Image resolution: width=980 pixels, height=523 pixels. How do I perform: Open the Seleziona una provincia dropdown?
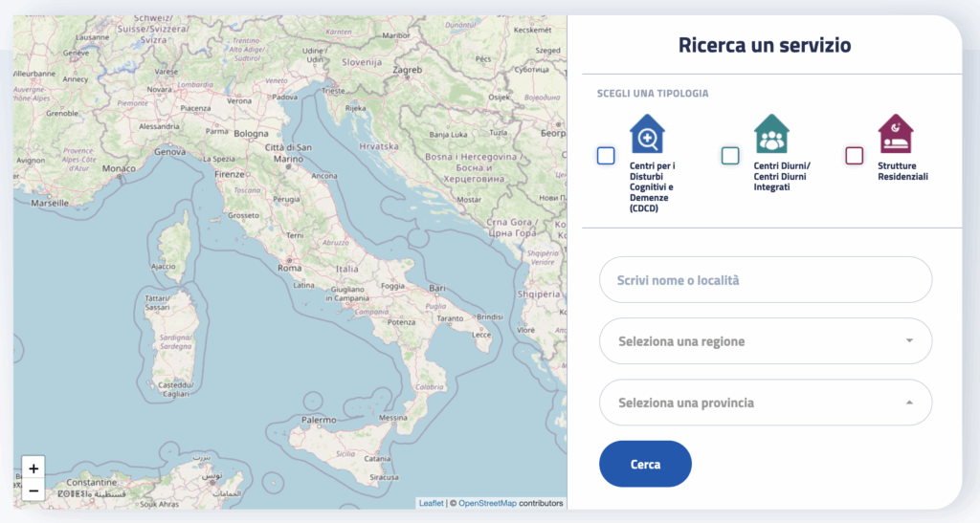(x=766, y=403)
